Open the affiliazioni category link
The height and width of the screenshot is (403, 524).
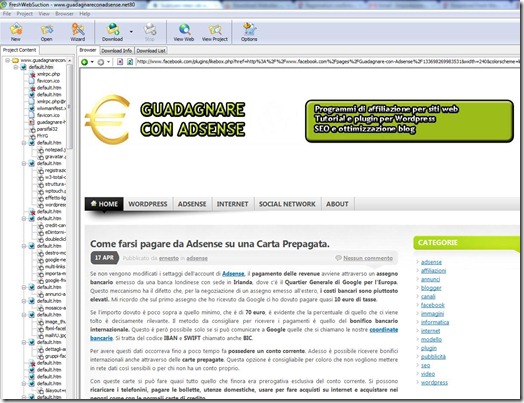(433, 271)
